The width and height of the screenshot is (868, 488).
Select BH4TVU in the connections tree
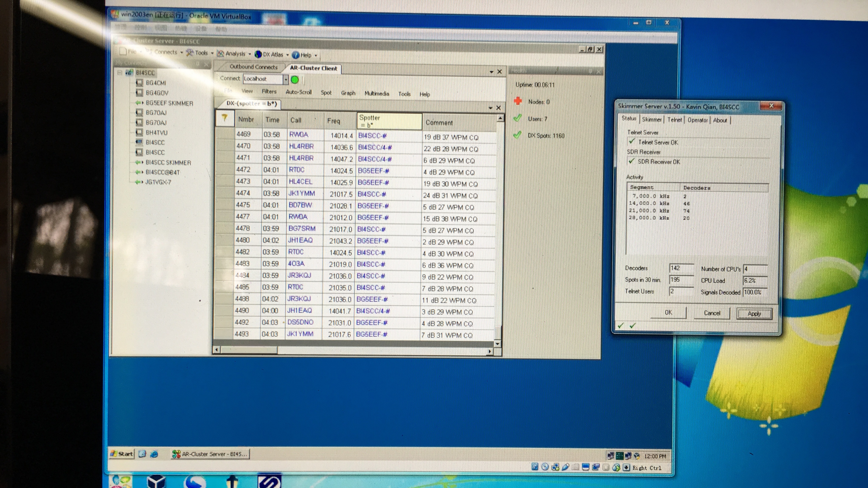(156, 133)
